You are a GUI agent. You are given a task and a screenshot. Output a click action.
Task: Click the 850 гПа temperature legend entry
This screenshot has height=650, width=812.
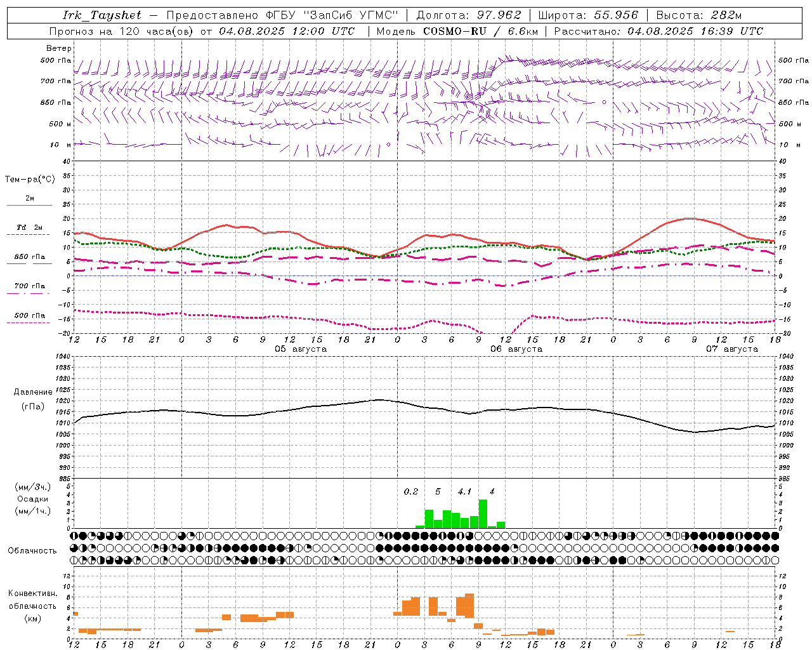[x=29, y=257]
